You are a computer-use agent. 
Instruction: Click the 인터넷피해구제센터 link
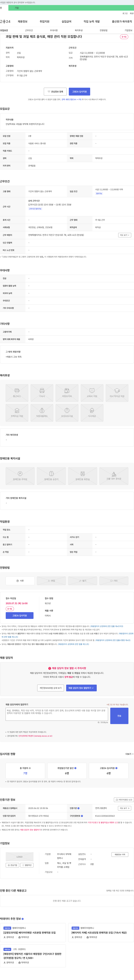click(35, 736)
